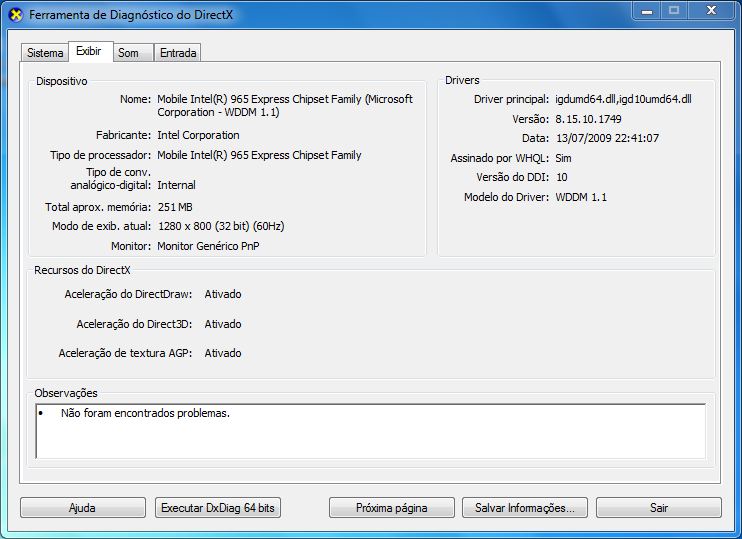Click the 'Não foram encontrados problemas' message

(145, 413)
